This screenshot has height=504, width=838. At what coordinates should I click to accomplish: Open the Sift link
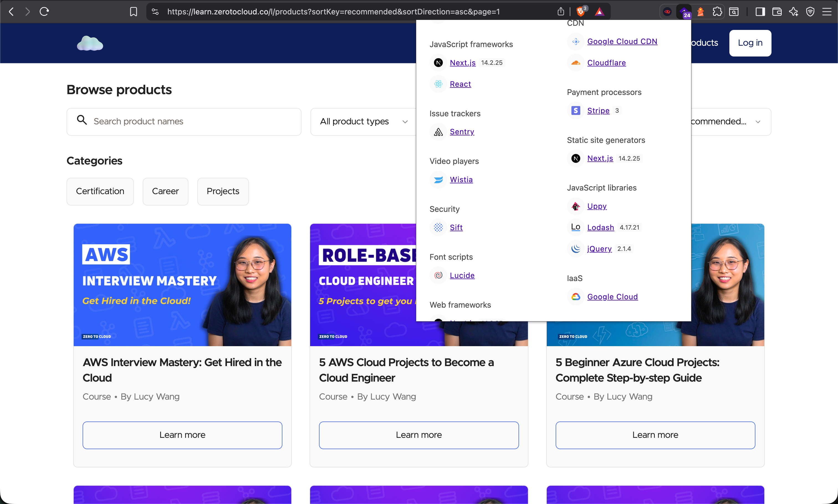click(x=456, y=227)
